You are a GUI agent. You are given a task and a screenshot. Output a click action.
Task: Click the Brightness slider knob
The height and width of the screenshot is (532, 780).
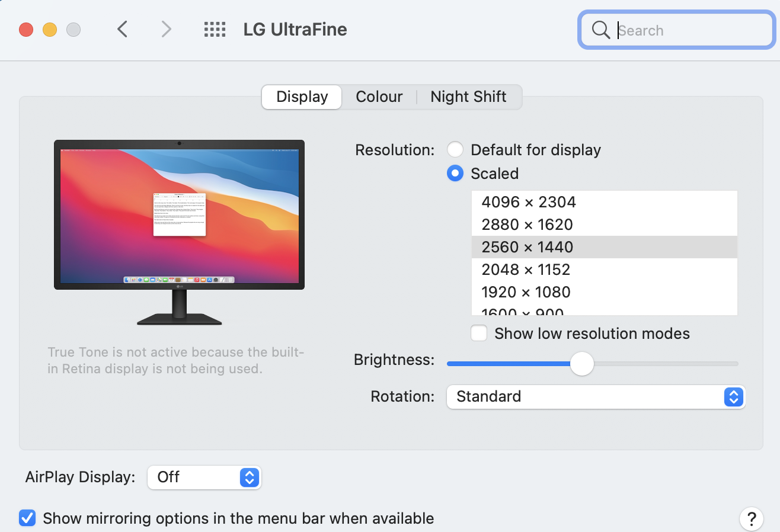point(582,363)
